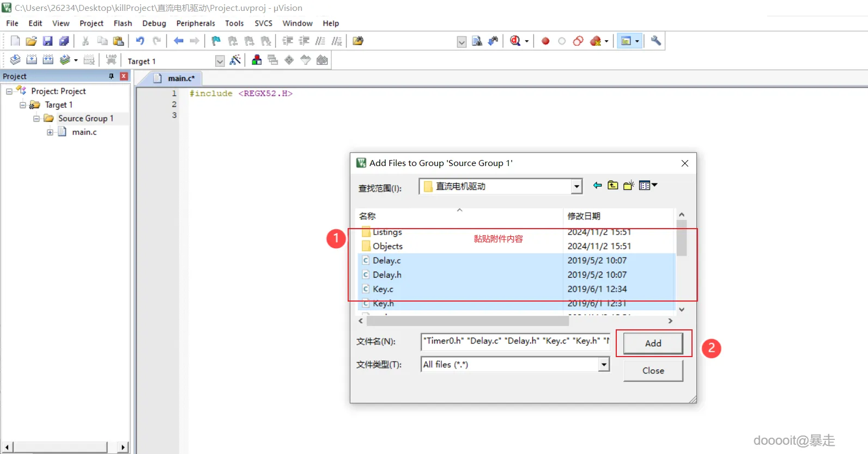Click the Disable all breakpoints icon
Viewport: 868px width, 454px height.
click(578, 41)
